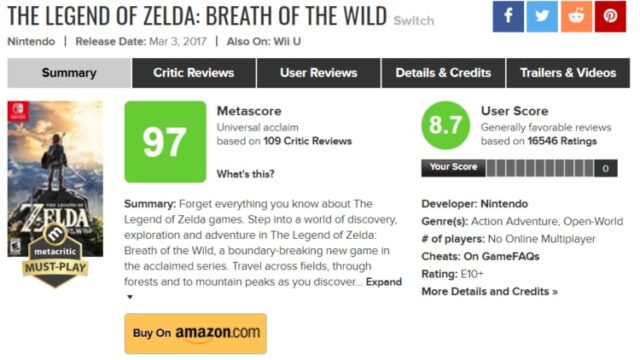Click the Buy On Amazon.com button

[x=196, y=333]
